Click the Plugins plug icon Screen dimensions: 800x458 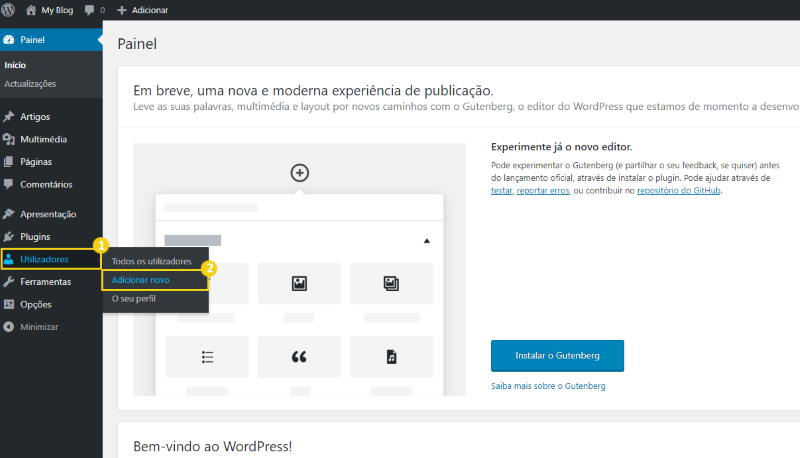pos(9,237)
